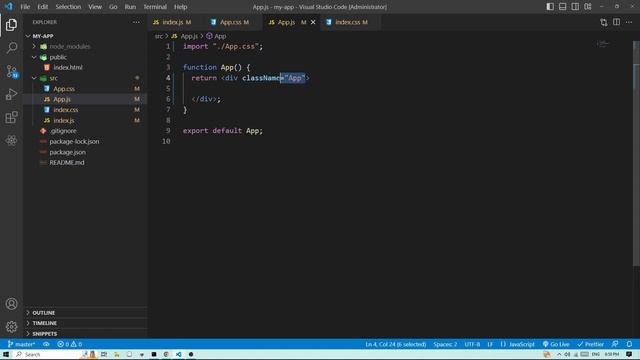Open the Explorer view in activity bar
The height and width of the screenshot is (360, 640).
(x=11, y=25)
